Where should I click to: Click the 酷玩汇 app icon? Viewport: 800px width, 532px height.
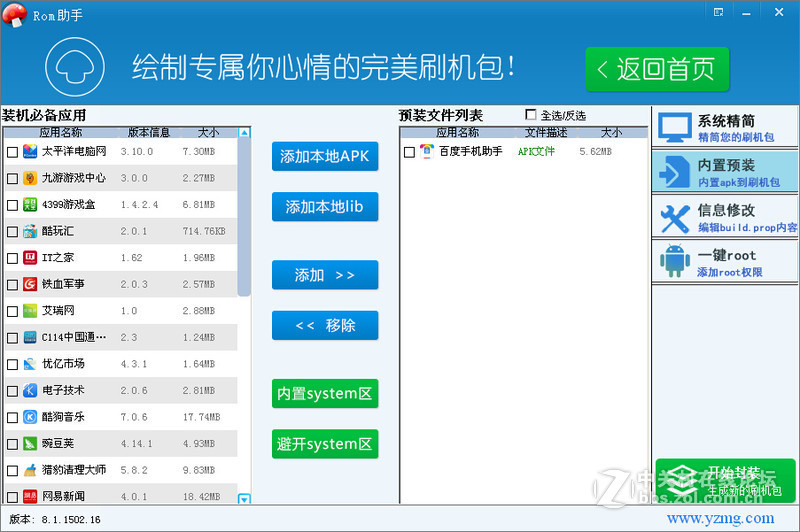pos(30,231)
